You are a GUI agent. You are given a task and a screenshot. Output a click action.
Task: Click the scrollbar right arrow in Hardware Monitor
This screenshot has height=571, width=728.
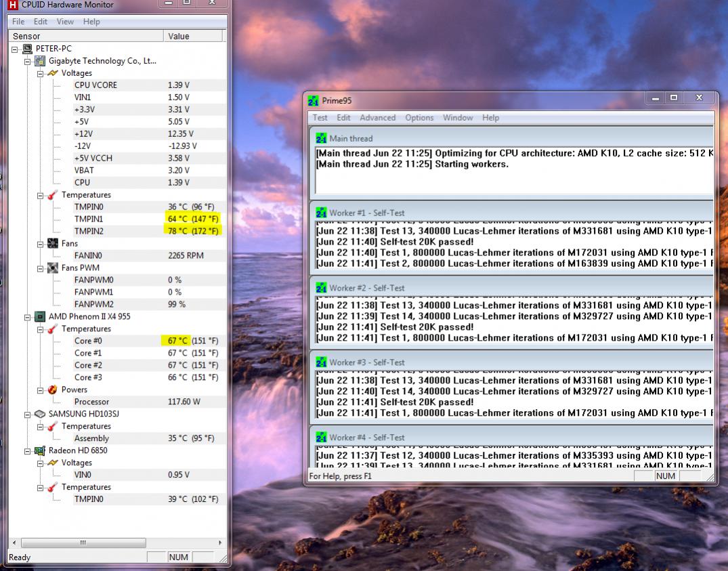click(219, 543)
